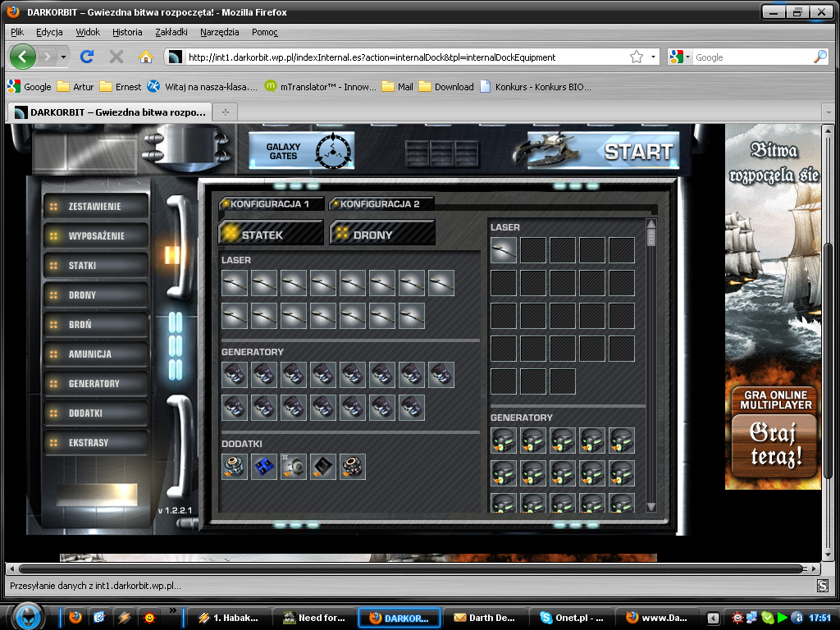Screen dimensions: 840x630
Task: Select the last green generator in first inventory row
Action: (x=622, y=441)
